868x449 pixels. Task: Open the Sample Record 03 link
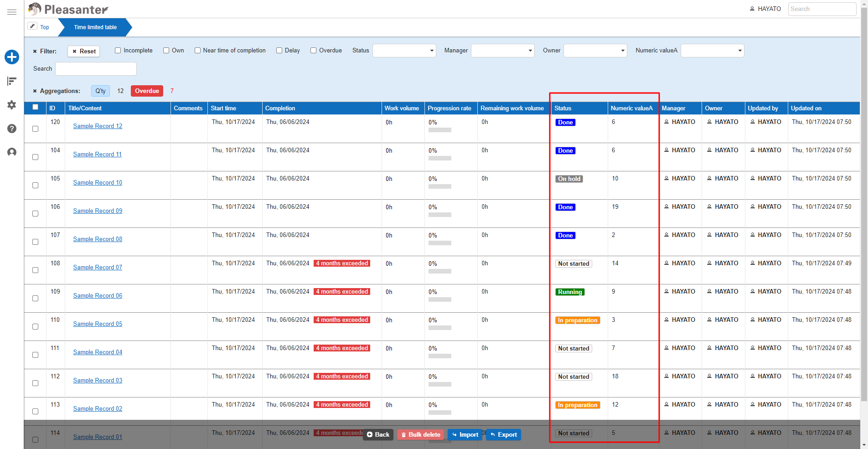(98, 381)
